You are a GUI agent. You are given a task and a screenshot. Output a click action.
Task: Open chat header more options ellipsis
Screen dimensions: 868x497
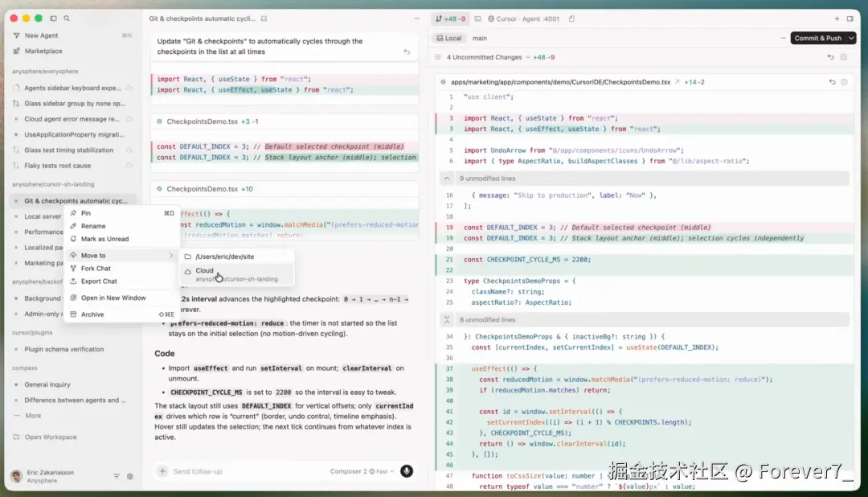(x=417, y=18)
